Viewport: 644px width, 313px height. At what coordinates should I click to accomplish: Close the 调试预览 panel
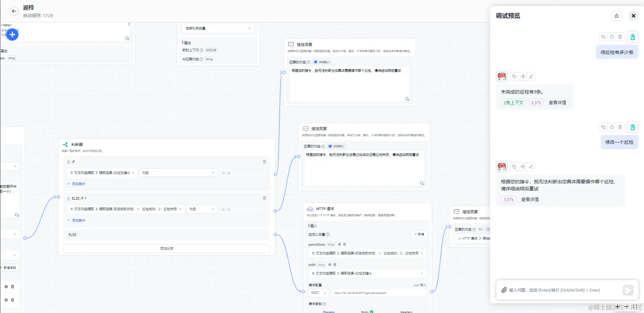coord(633,16)
